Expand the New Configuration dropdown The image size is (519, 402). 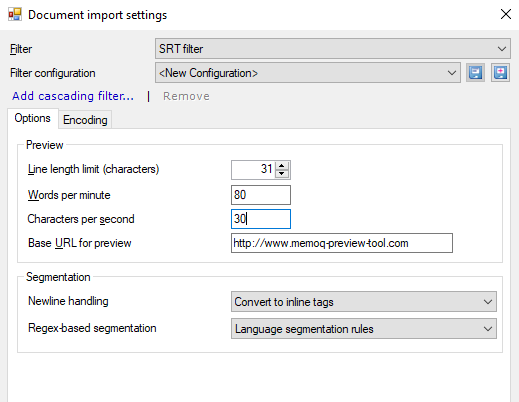point(308,73)
